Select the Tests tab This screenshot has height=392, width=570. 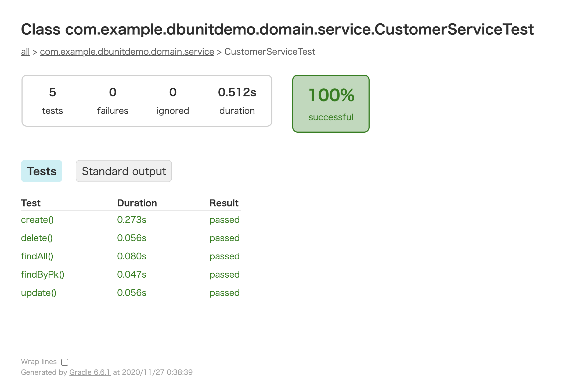41,171
